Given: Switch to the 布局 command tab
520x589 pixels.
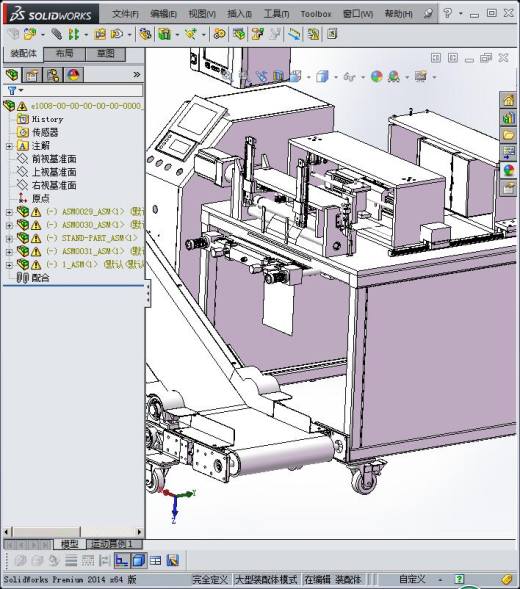Looking at the screenshot, I should [x=65, y=54].
